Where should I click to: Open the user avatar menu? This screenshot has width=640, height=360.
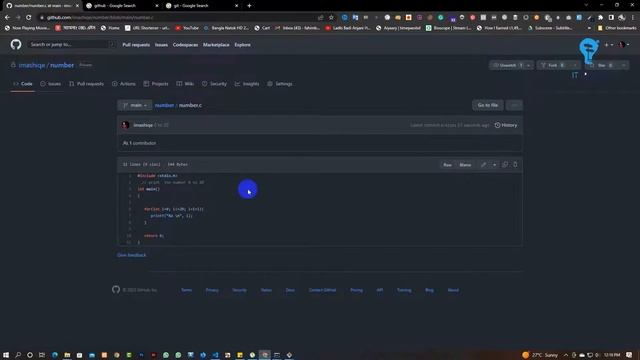(x=624, y=45)
